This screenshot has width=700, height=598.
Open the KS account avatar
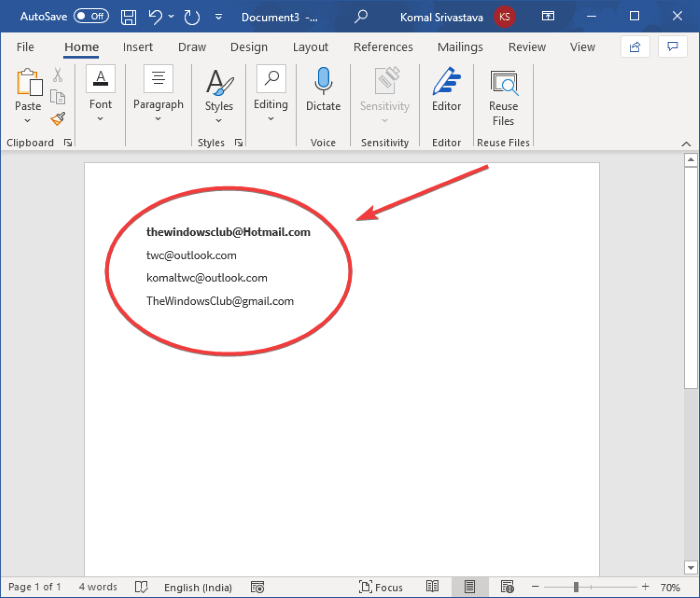click(504, 17)
